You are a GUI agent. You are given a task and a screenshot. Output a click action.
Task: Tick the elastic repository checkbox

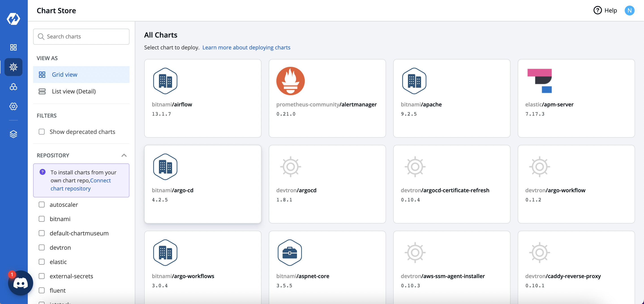pyautogui.click(x=42, y=262)
